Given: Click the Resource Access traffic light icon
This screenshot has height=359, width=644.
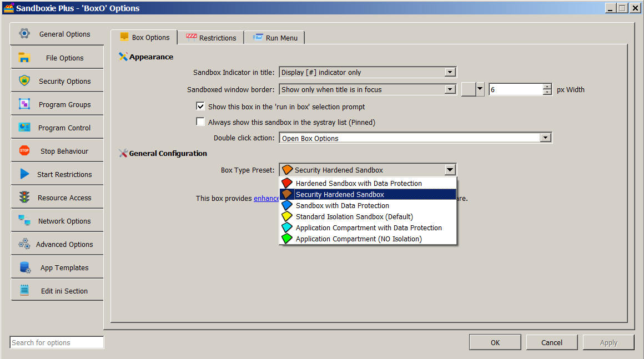Looking at the screenshot, I should pos(24,198).
